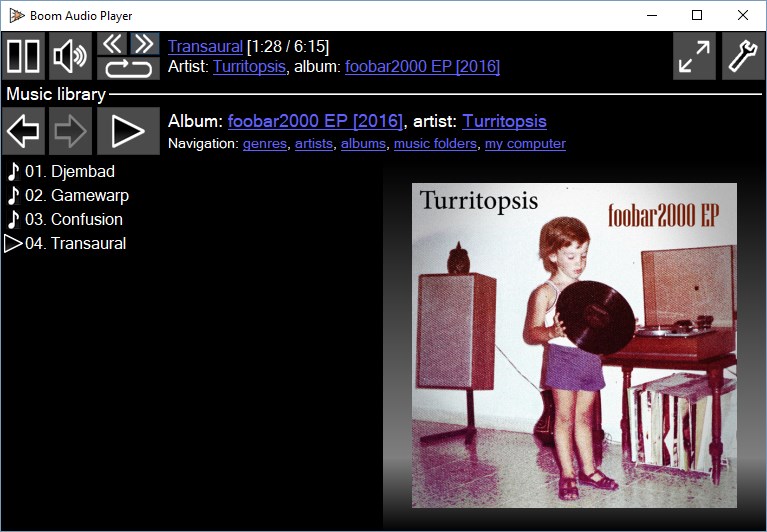
Task: Click the foobar2000 EP album cover art
Action: pyautogui.click(x=574, y=345)
